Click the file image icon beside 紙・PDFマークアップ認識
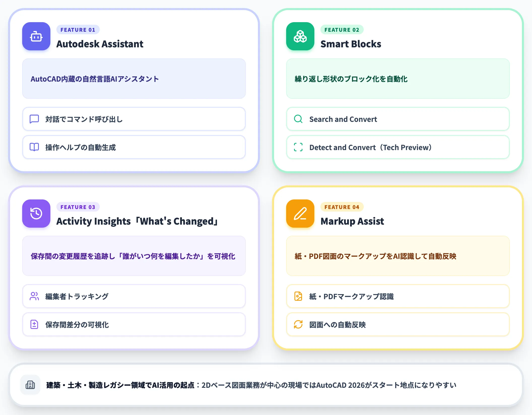Screen dimensions: 532x415 coord(298,296)
